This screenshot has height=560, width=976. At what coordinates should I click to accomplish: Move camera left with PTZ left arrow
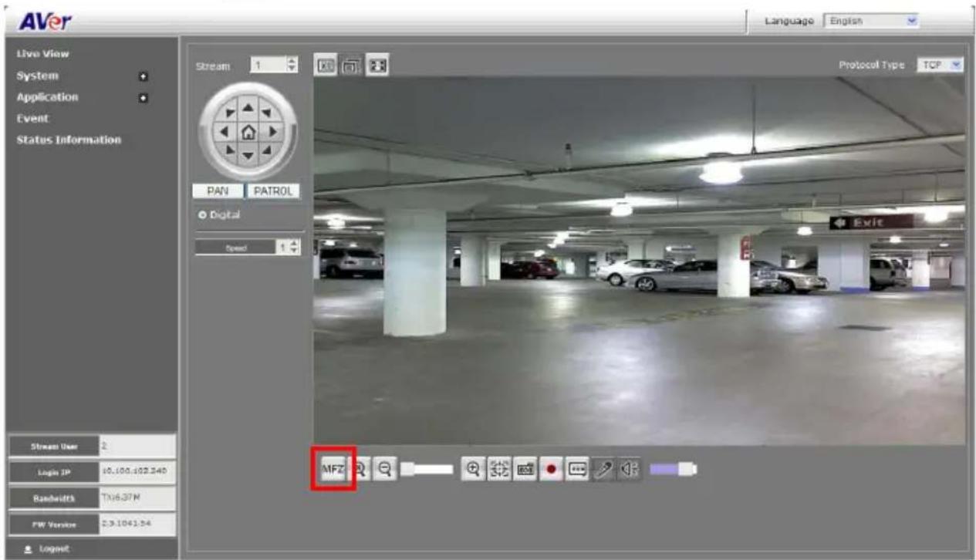(223, 133)
